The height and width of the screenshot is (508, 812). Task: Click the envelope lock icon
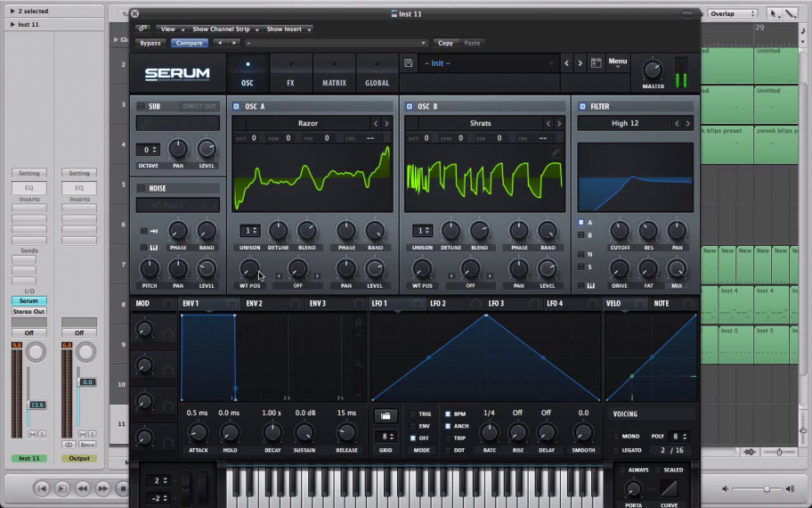tap(358, 323)
